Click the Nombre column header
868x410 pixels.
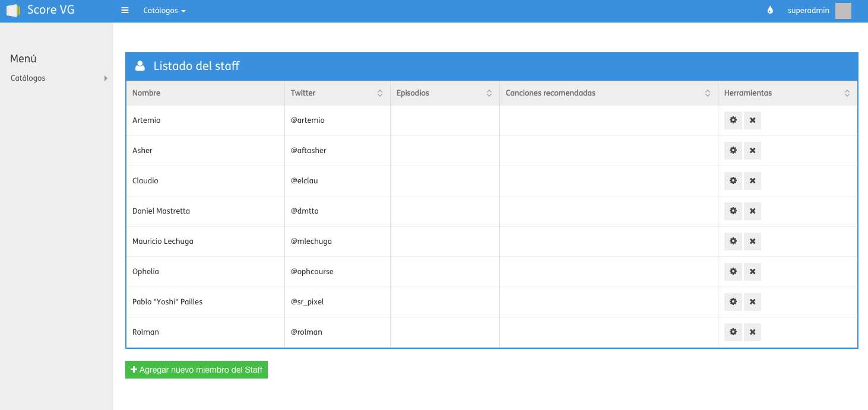click(146, 93)
